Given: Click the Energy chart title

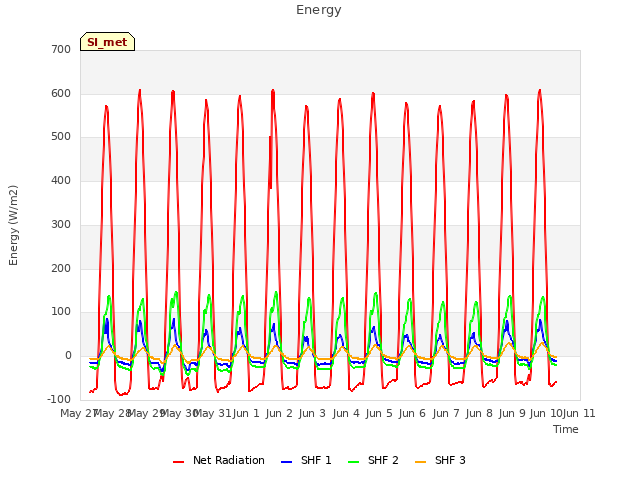Looking at the screenshot, I should coord(318,10).
